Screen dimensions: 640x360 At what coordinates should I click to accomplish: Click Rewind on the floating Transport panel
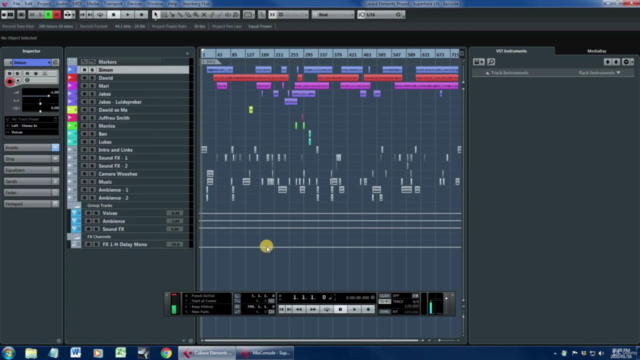299,310
